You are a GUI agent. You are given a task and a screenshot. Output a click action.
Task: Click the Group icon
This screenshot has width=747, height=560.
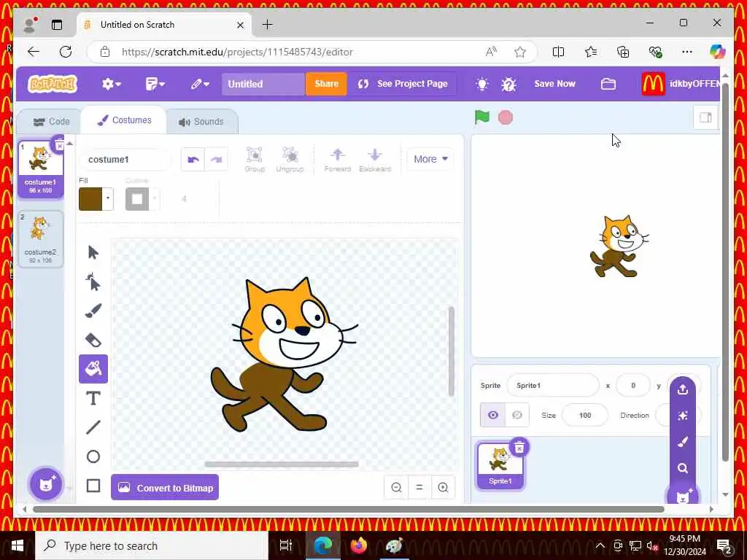tap(255, 160)
